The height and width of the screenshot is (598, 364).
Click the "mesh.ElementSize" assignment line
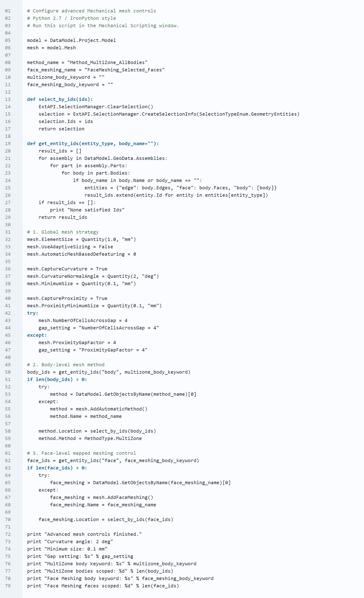pyautogui.click(x=82, y=239)
